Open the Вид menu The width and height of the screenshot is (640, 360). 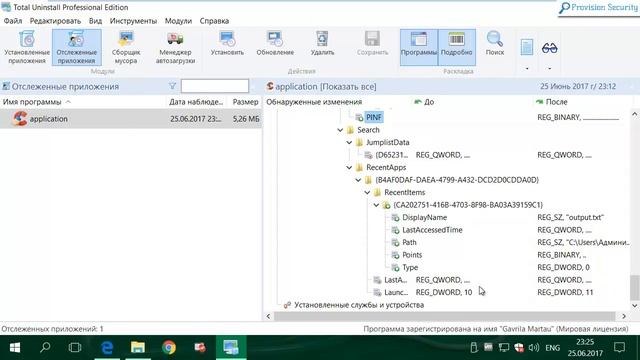coord(95,21)
